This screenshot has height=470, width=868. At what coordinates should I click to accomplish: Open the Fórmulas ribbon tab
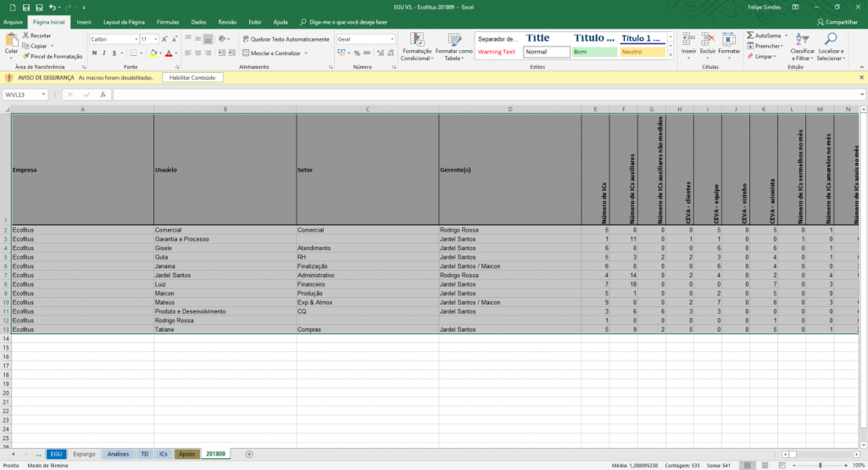tap(168, 22)
